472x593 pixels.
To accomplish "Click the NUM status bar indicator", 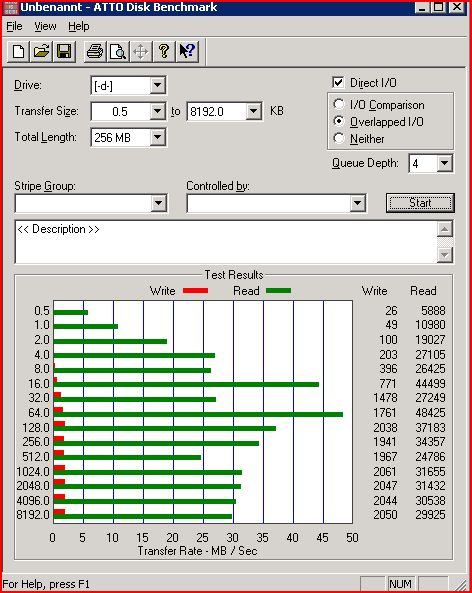I will [400, 584].
